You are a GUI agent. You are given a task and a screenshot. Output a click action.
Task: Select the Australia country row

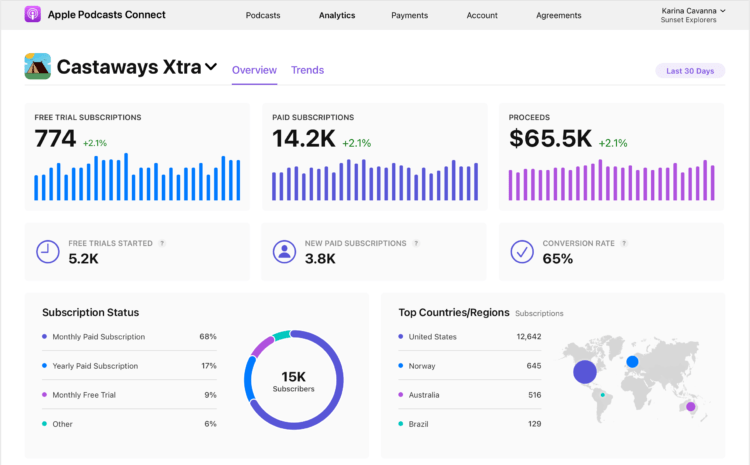(470, 395)
